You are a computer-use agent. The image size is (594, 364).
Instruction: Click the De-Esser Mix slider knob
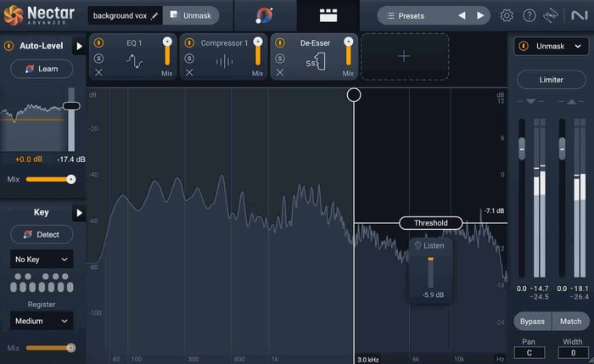tap(349, 42)
